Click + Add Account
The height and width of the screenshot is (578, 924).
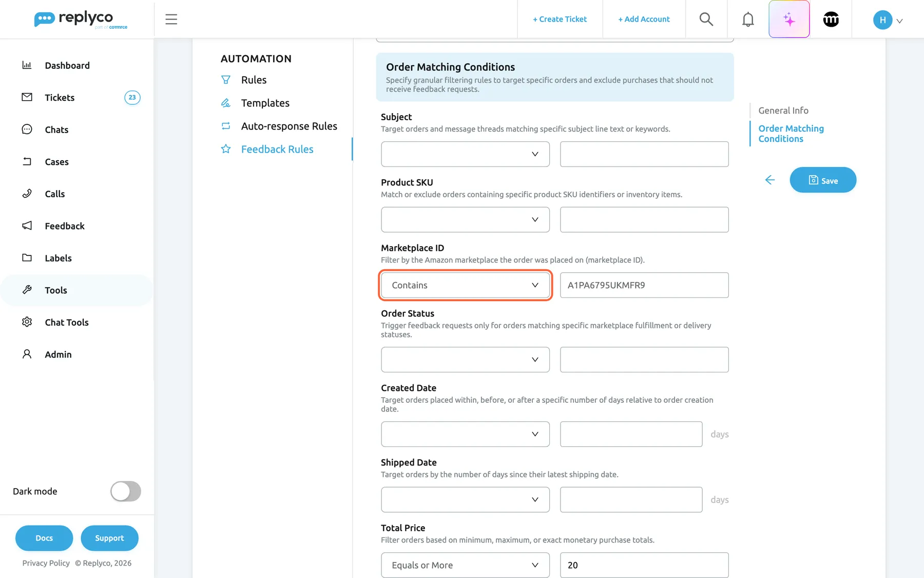coord(644,20)
